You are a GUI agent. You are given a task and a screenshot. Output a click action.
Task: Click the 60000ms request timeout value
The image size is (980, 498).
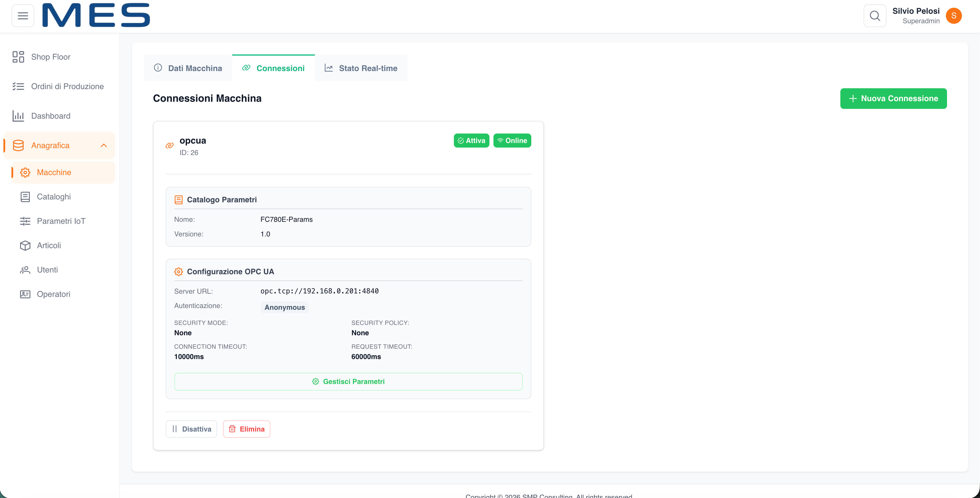point(366,357)
